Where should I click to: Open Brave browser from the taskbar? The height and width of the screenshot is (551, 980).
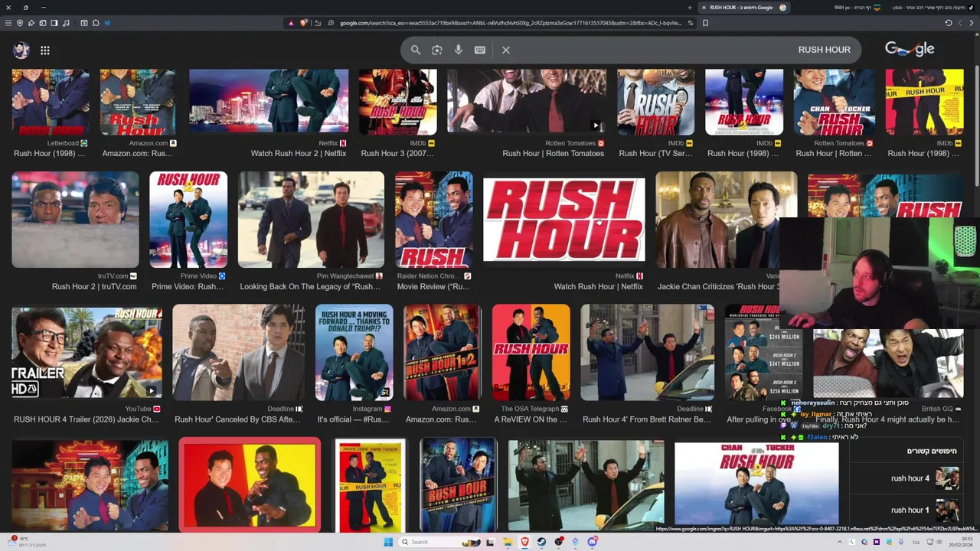[x=525, y=542]
